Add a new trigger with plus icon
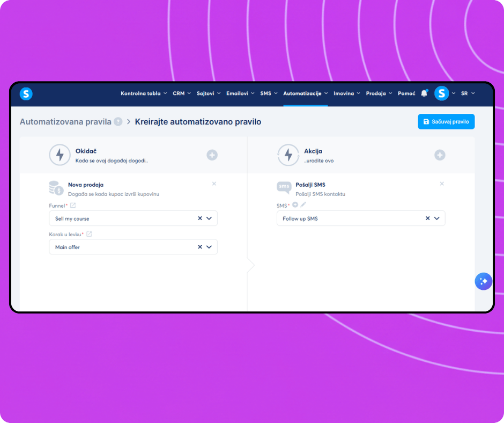The width and height of the screenshot is (504, 423). tap(212, 155)
